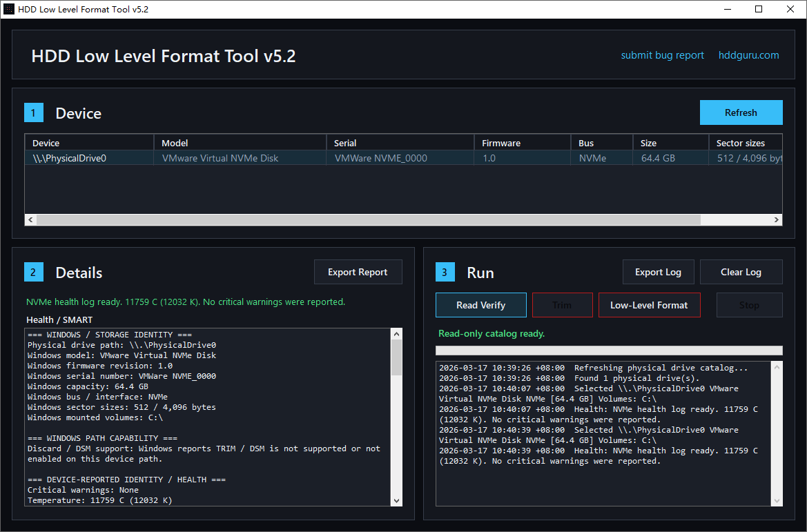Start the Read Verify operation
The image size is (807, 532).
coord(480,305)
